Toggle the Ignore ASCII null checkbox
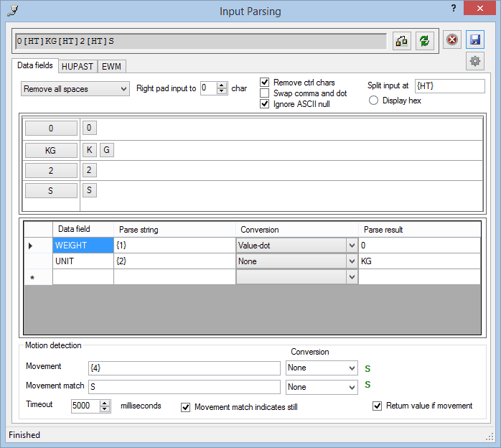 pos(265,104)
